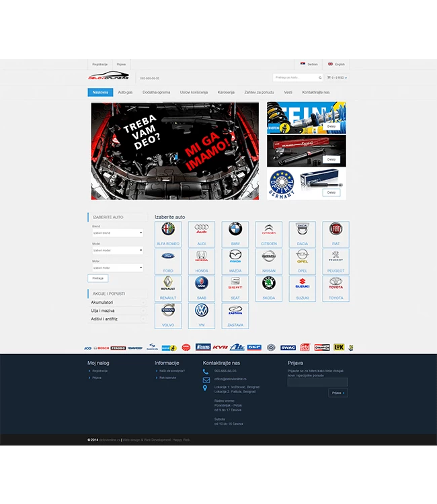Choose the Peugeot brand tile
437x504 pixels.
point(335,261)
